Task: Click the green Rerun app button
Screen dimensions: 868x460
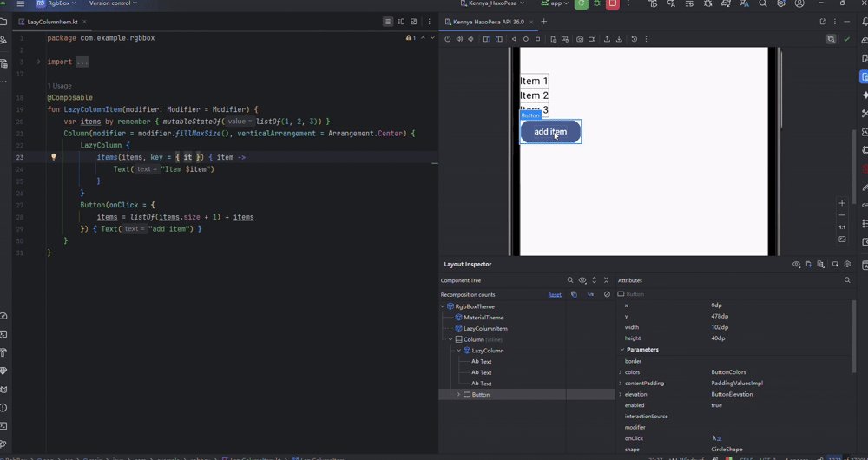Action: [x=582, y=3]
